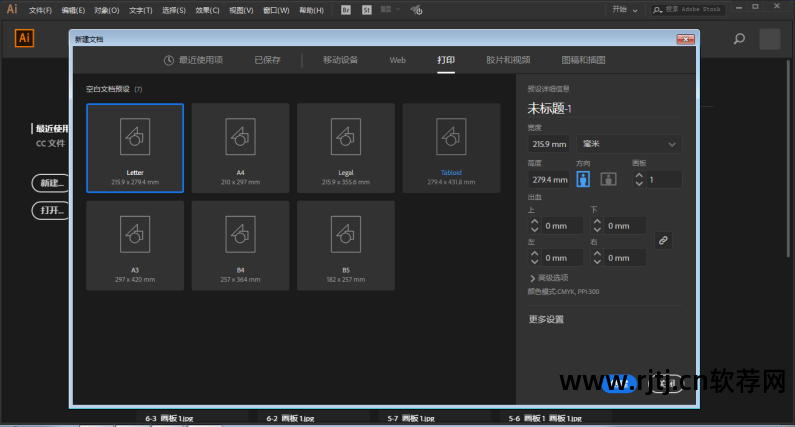The height and width of the screenshot is (427, 795).
Task: Click the magnifier search icon at top right
Action: pos(739,39)
